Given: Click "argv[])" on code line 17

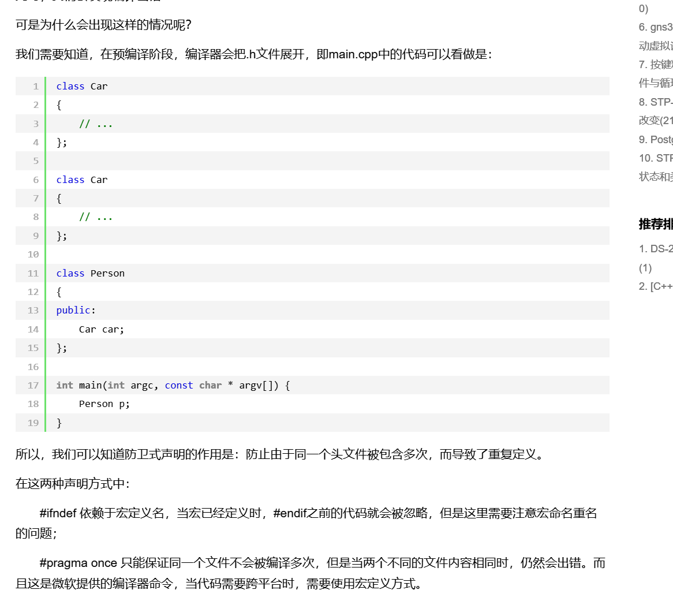Looking at the screenshot, I should pyautogui.click(x=259, y=386).
